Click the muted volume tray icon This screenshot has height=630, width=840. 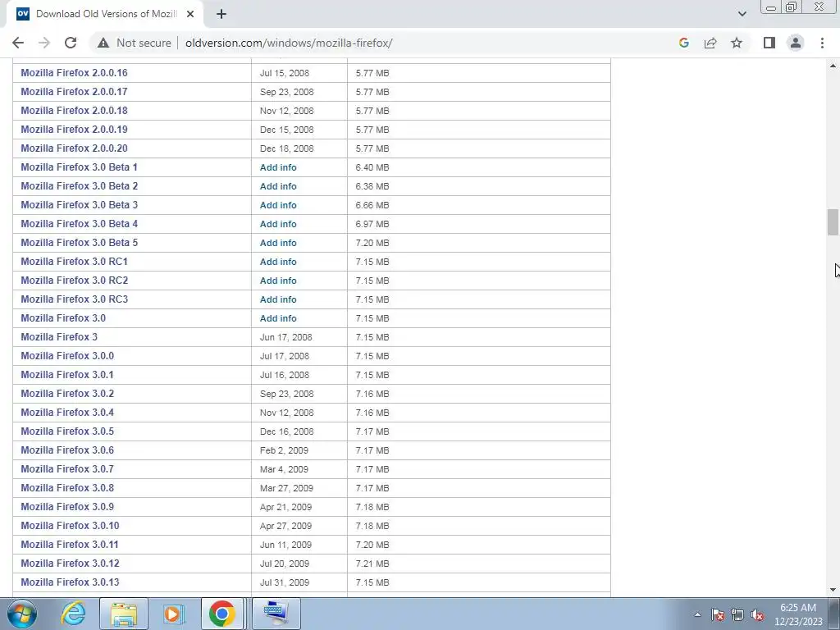(x=757, y=615)
